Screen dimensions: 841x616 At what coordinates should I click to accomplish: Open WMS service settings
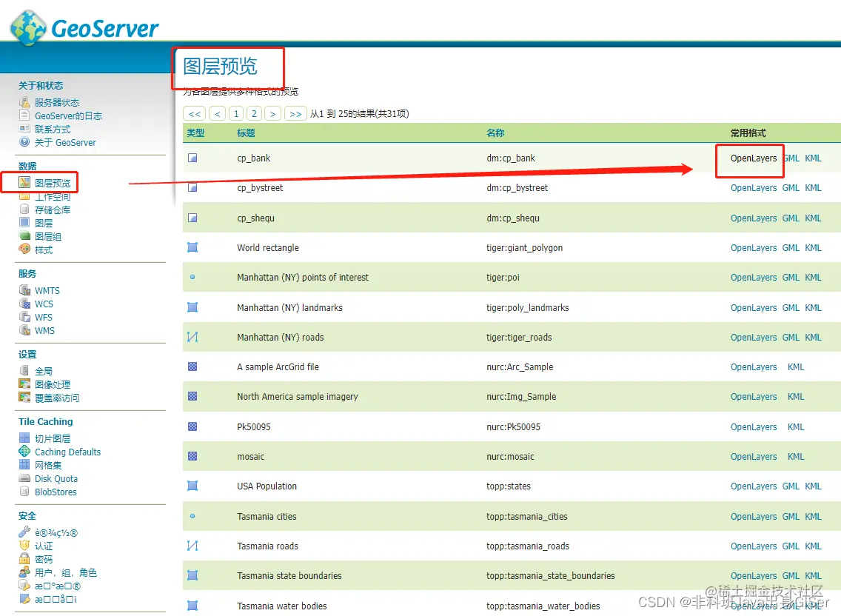44,330
